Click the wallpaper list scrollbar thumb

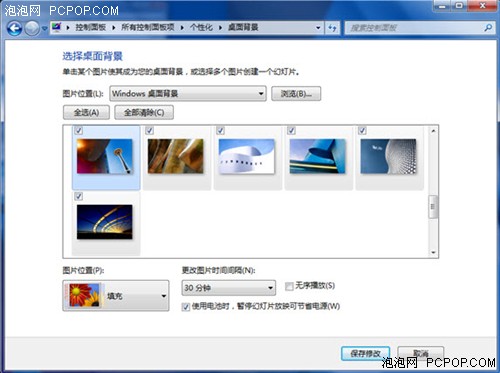tap(433, 207)
